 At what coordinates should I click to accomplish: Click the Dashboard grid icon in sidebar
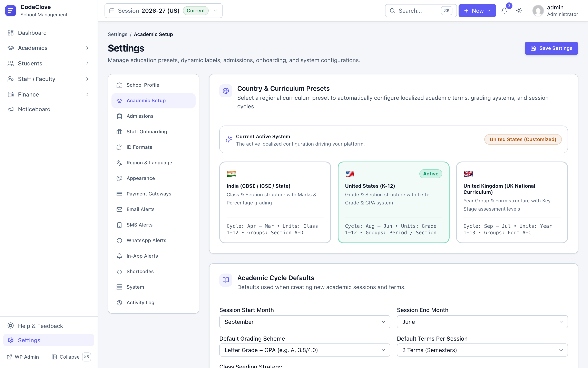(x=10, y=33)
